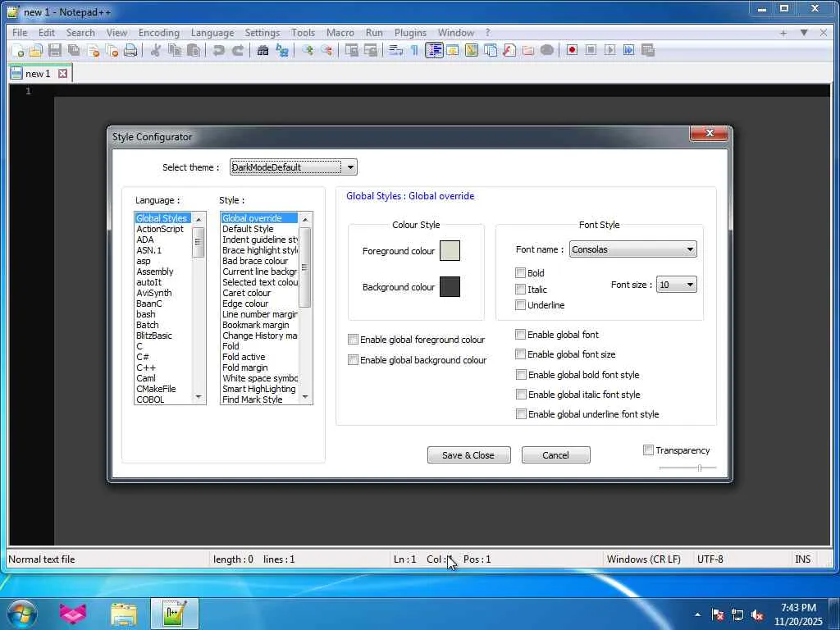Close the new 1 tab with red X
The image size is (840, 630).
coord(62,73)
